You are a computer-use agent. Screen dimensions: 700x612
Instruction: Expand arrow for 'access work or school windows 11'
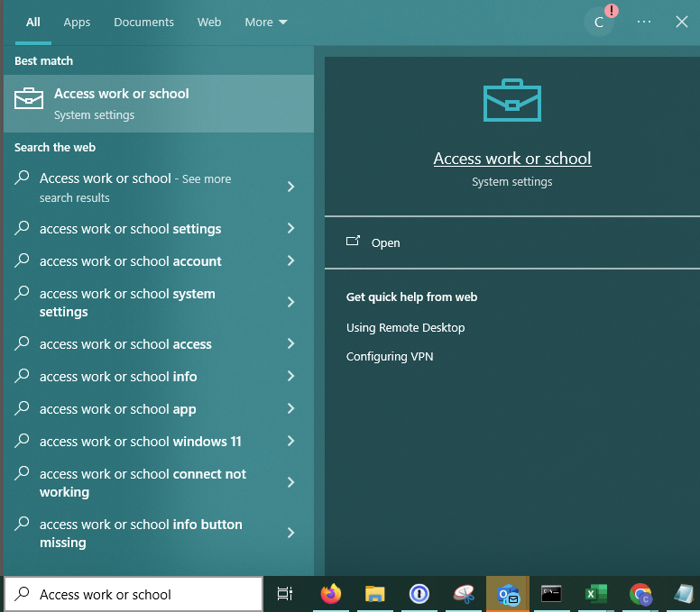coord(290,442)
